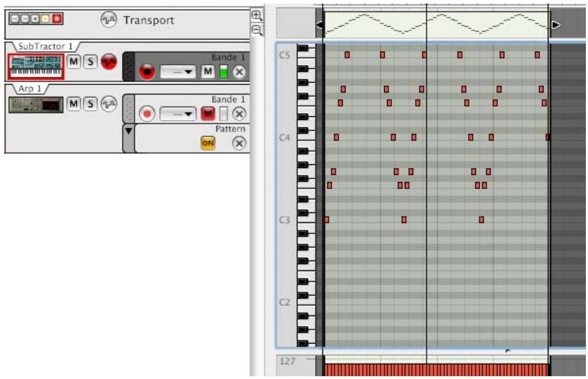Zoom out with the minus magnifier icon

click(257, 30)
